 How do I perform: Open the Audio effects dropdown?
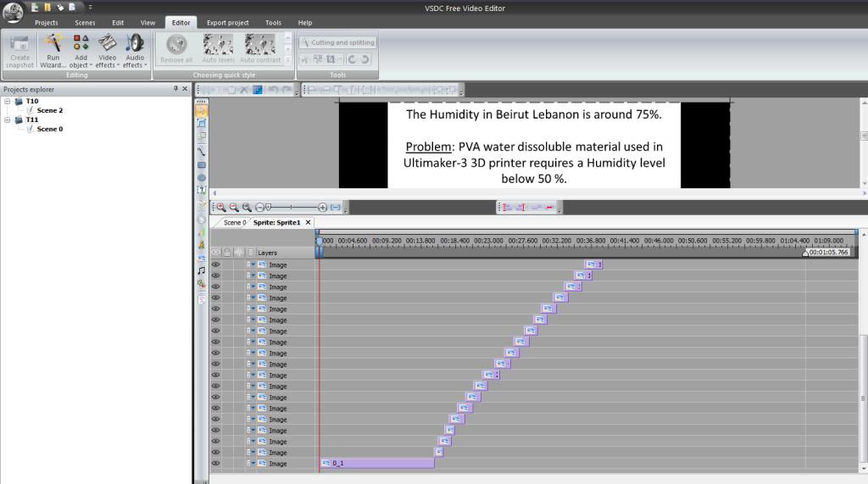pyautogui.click(x=135, y=51)
